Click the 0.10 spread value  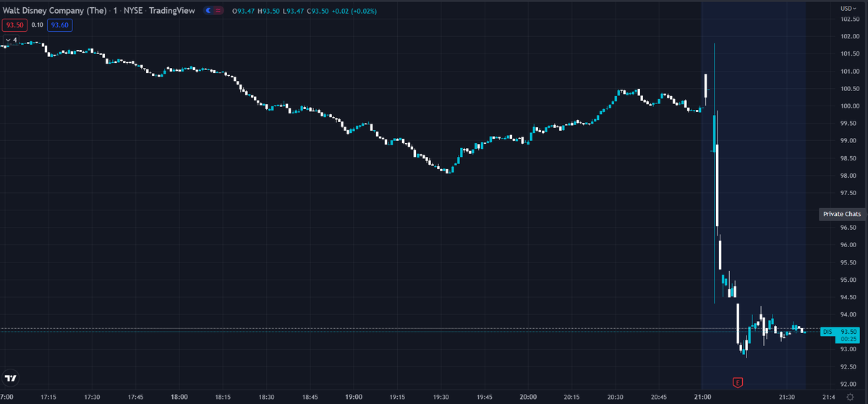pyautogui.click(x=37, y=25)
